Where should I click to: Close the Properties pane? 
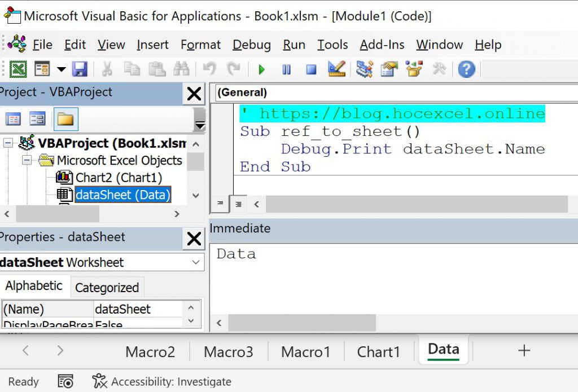pos(194,239)
